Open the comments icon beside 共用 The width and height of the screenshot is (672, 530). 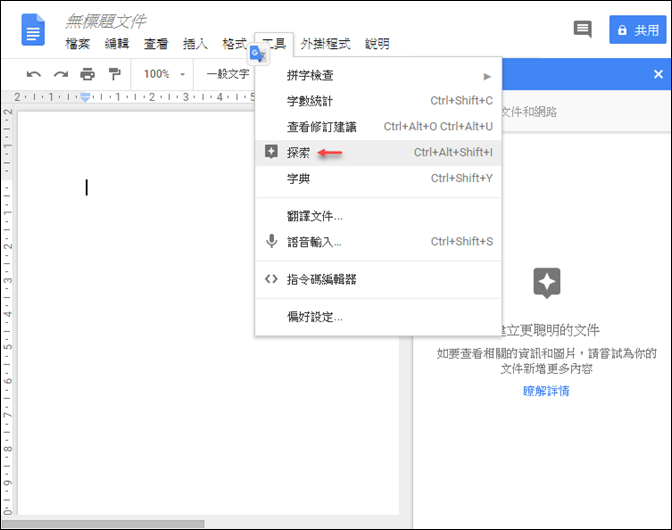582,30
